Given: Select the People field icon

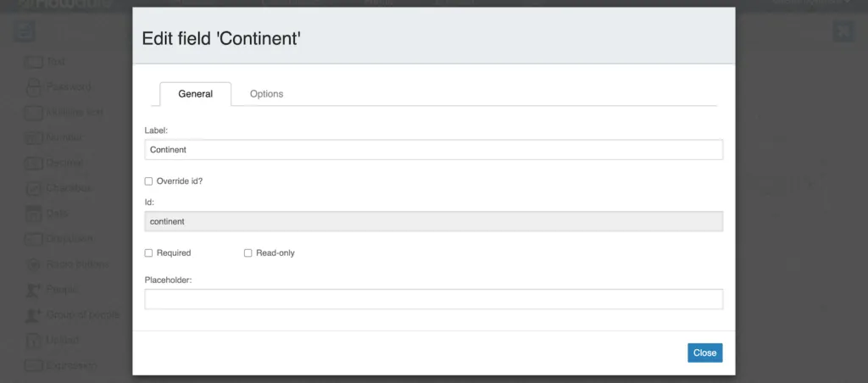Looking at the screenshot, I should pyautogui.click(x=34, y=290).
